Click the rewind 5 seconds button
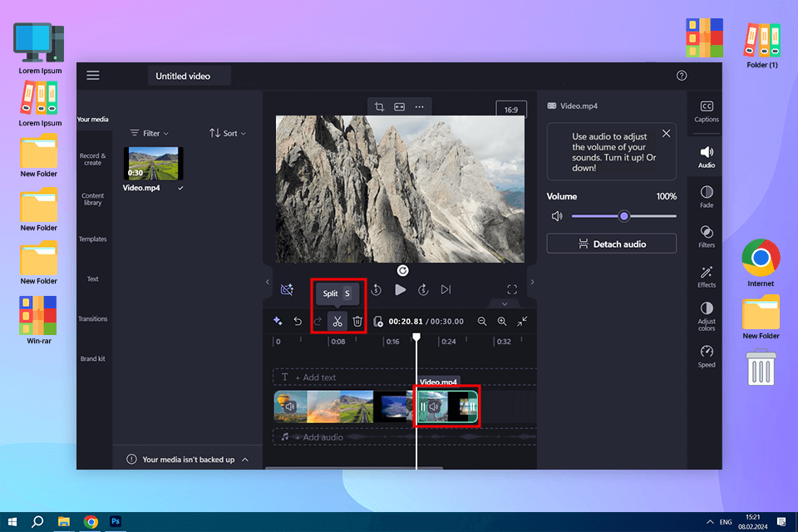 pos(376,289)
